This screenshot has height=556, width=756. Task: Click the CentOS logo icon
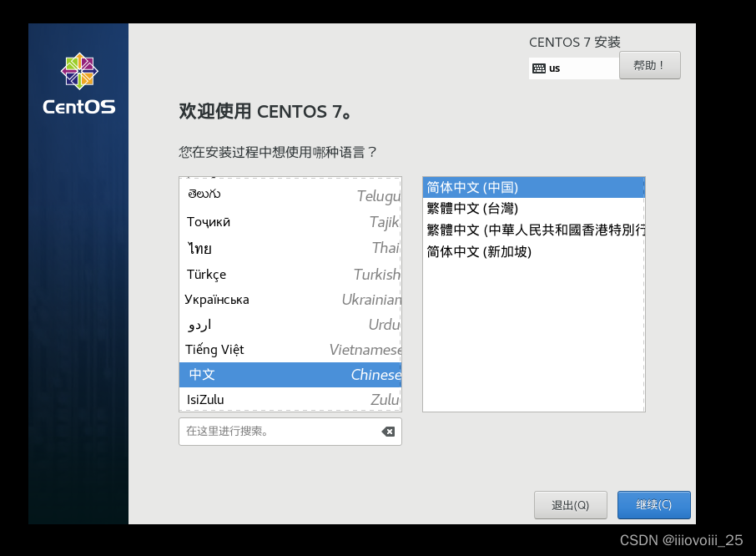(x=78, y=71)
